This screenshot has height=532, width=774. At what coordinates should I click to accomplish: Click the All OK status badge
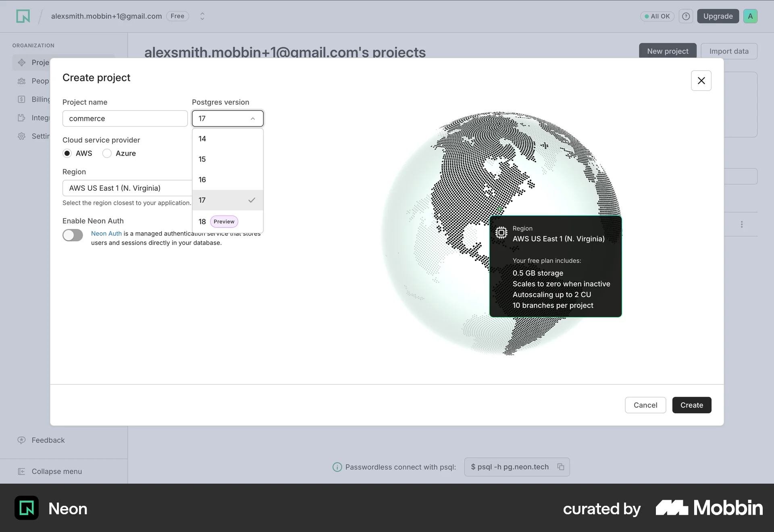click(657, 16)
